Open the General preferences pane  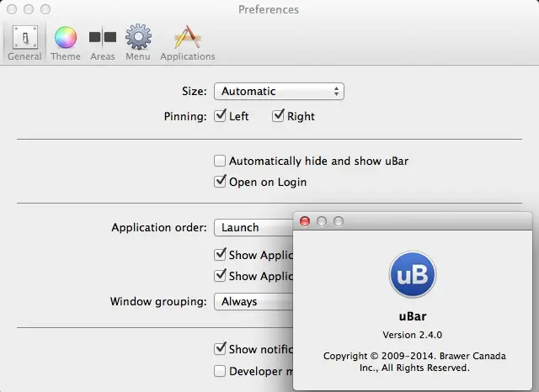click(24, 43)
